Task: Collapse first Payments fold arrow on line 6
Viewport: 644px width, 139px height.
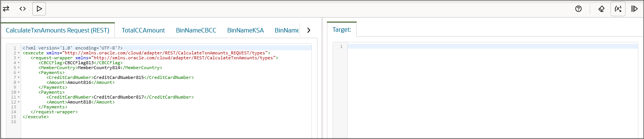Action: click(x=19, y=73)
